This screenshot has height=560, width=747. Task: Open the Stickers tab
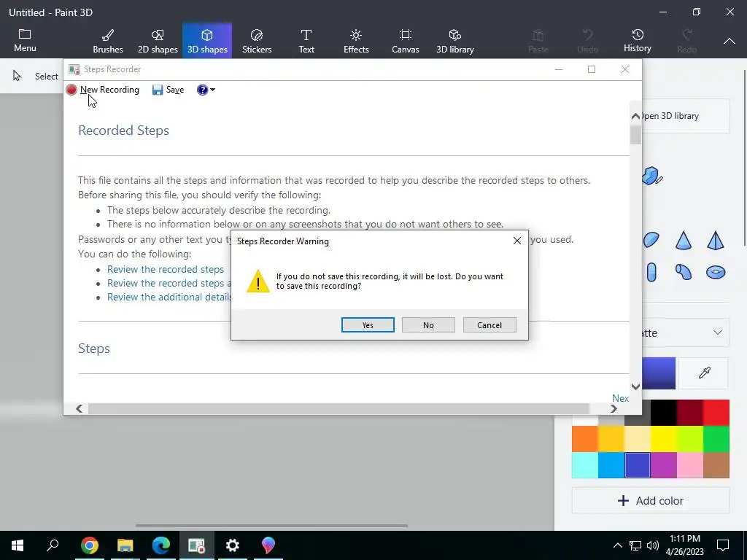point(257,41)
